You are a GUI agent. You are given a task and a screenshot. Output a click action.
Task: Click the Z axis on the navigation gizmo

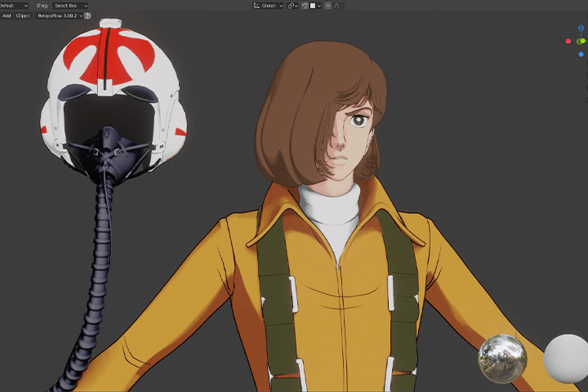(581, 28)
